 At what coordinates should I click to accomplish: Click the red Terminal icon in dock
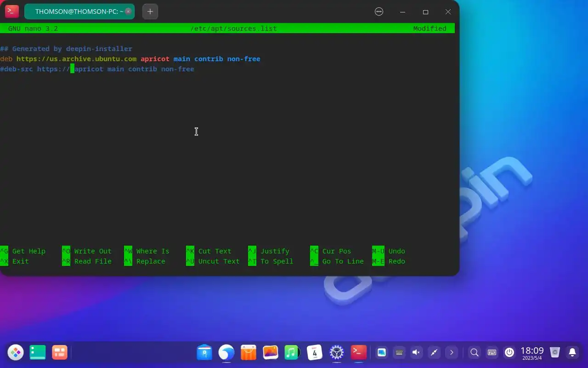pyautogui.click(x=359, y=352)
